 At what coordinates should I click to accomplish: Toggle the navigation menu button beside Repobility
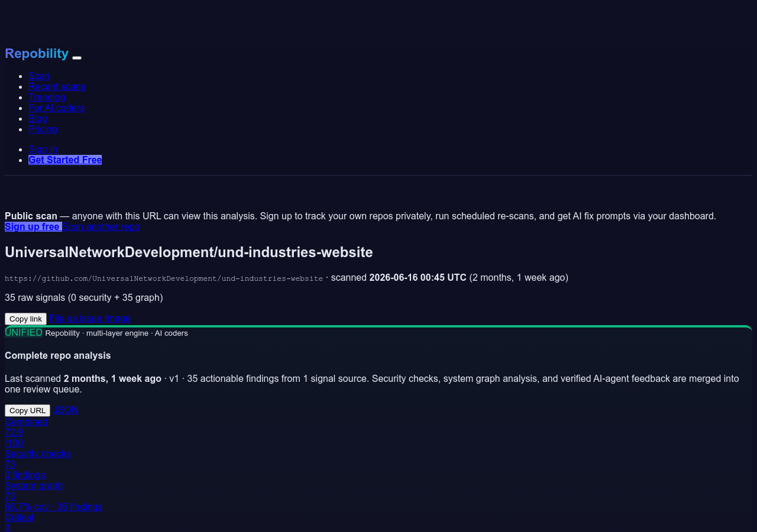[77, 57]
